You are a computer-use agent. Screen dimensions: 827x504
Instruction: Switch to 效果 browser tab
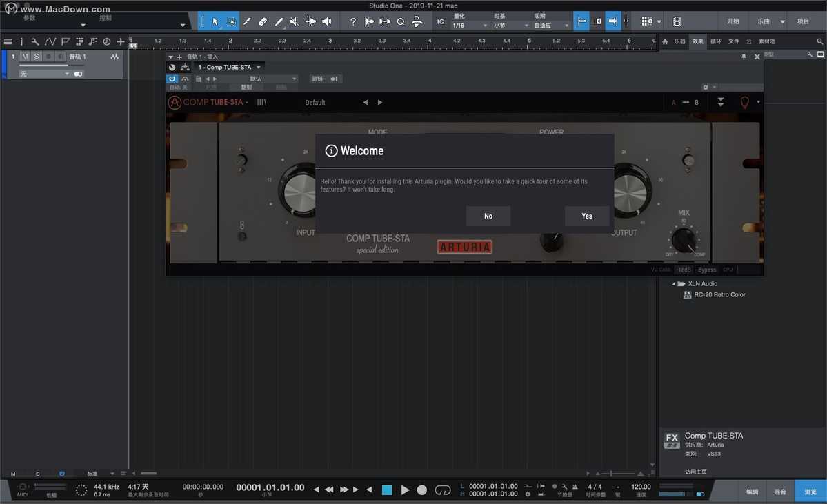698,41
